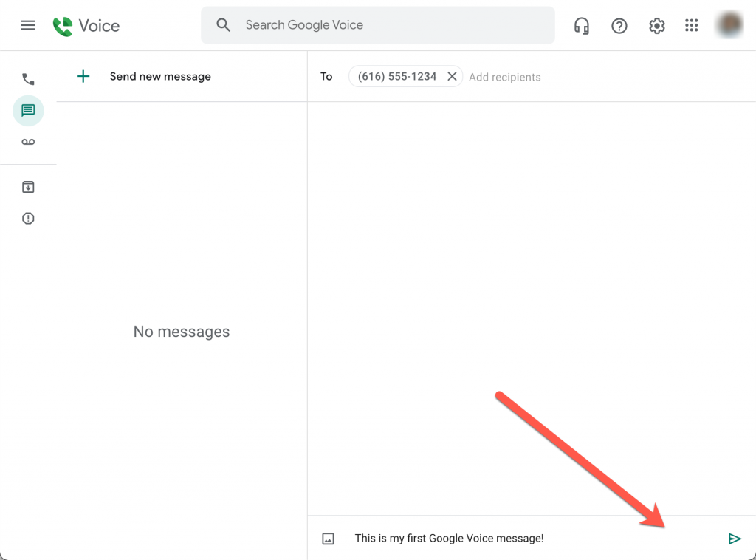Open the Help question mark icon
Screen dimensions: 756x560
[x=619, y=25]
